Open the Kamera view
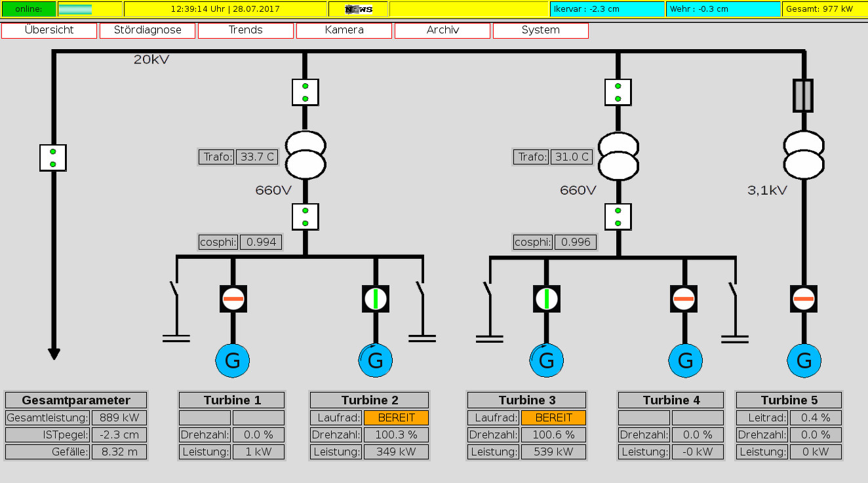 pyautogui.click(x=344, y=30)
